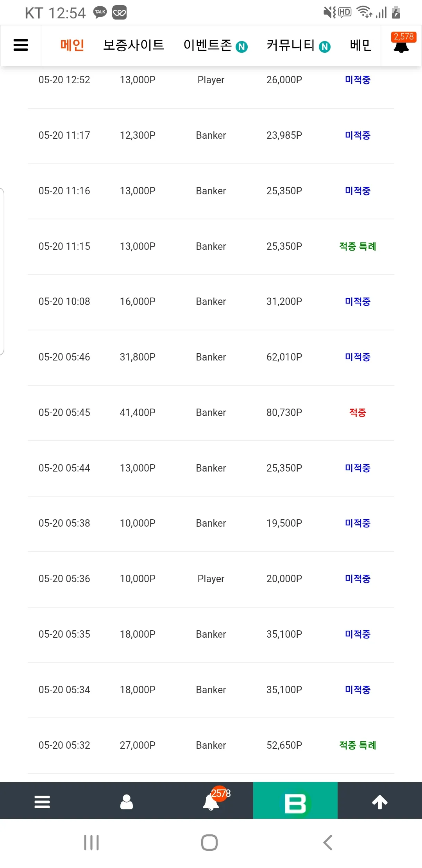Tap Android back navigation arrow
Image resolution: width=422 pixels, height=868 pixels.
point(328,843)
